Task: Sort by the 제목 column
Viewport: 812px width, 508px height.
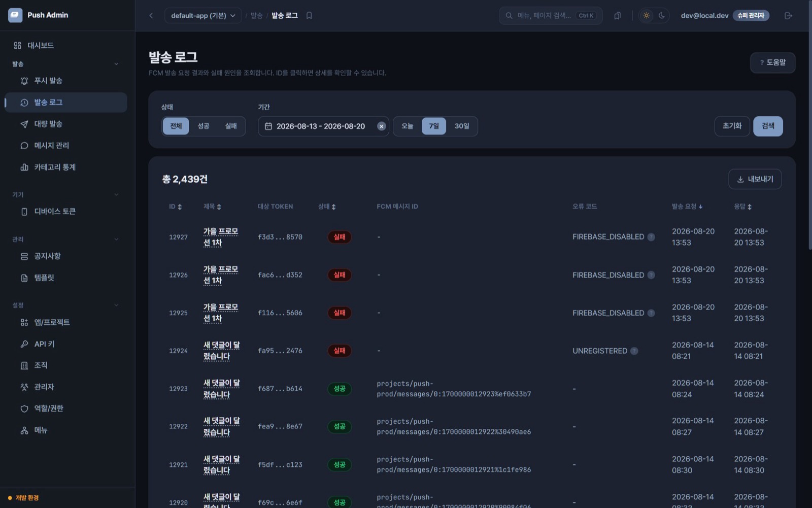Action: coord(212,207)
